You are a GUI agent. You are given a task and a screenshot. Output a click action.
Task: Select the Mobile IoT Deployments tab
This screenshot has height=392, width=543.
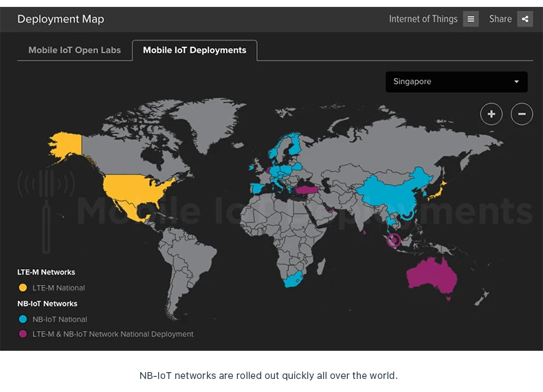click(x=195, y=50)
